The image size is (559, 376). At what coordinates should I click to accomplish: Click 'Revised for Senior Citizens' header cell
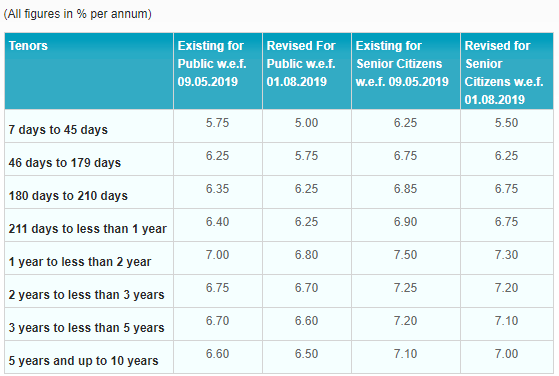(507, 71)
